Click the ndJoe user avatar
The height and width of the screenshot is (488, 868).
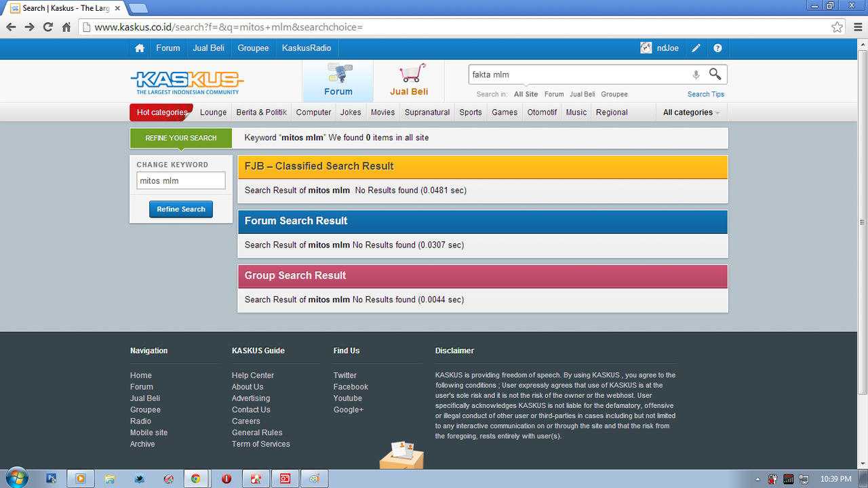[x=646, y=48]
